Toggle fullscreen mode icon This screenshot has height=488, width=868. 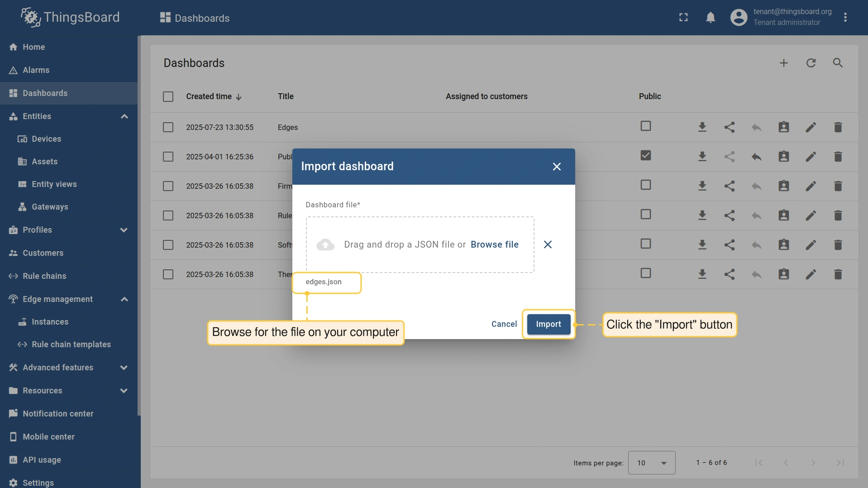pos(683,18)
